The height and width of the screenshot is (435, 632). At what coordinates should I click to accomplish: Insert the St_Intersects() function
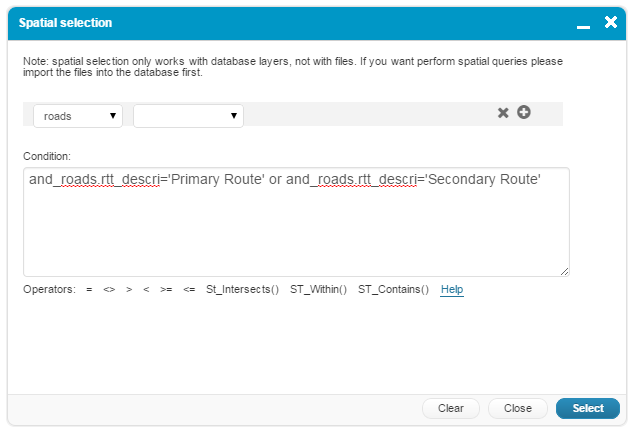point(242,290)
